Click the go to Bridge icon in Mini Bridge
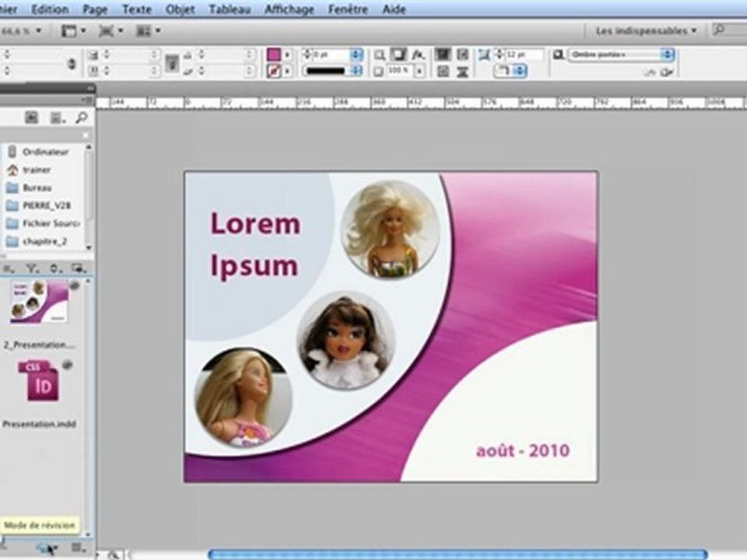Screen dimensions: 747x560 31,117
